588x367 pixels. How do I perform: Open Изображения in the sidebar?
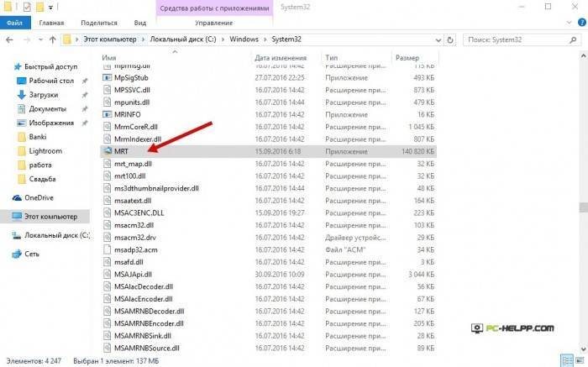tap(51, 123)
